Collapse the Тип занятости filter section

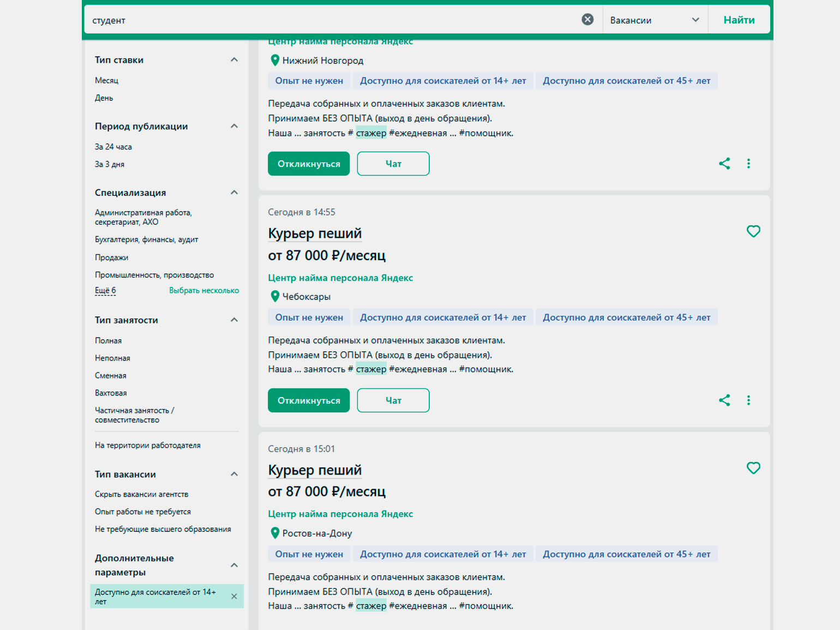click(x=234, y=320)
